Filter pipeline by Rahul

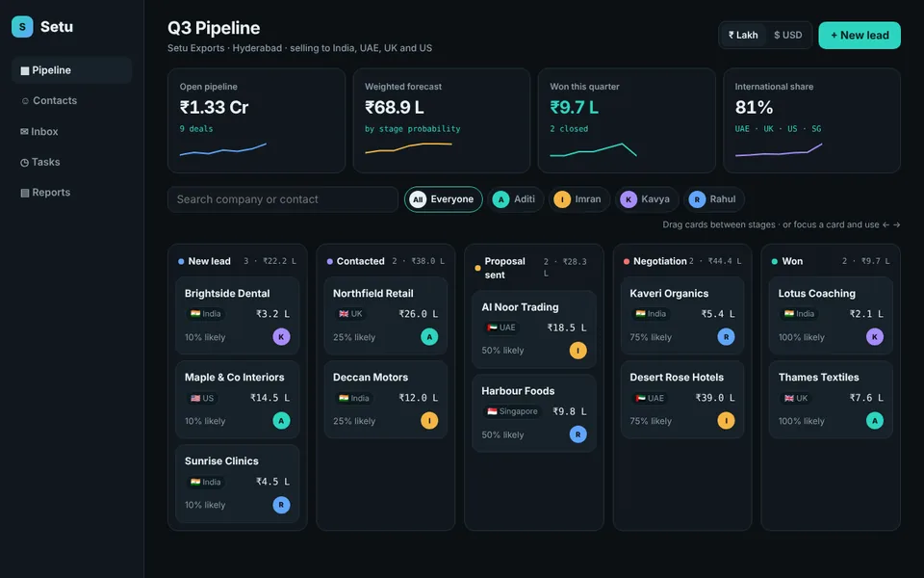[713, 199]
